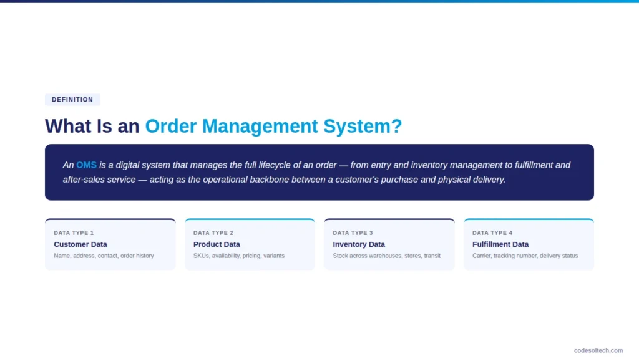Select the Fulfillment Data card title

pos(500,244)
